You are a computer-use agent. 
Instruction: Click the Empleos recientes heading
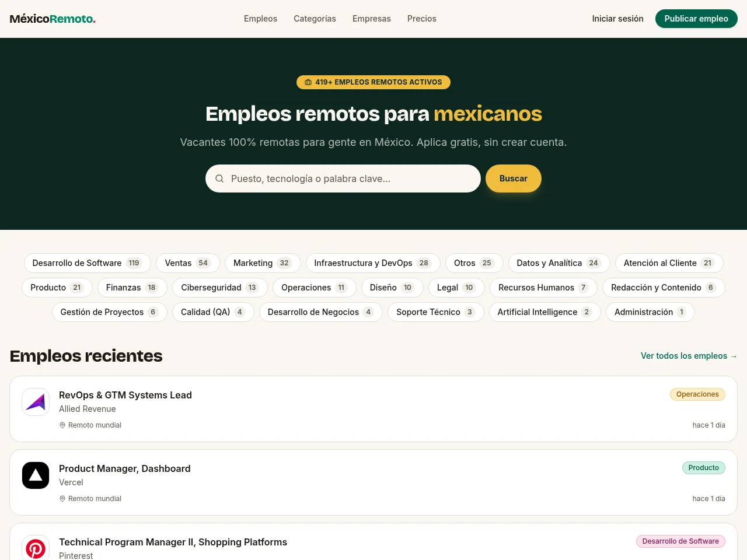coord(86,356)
